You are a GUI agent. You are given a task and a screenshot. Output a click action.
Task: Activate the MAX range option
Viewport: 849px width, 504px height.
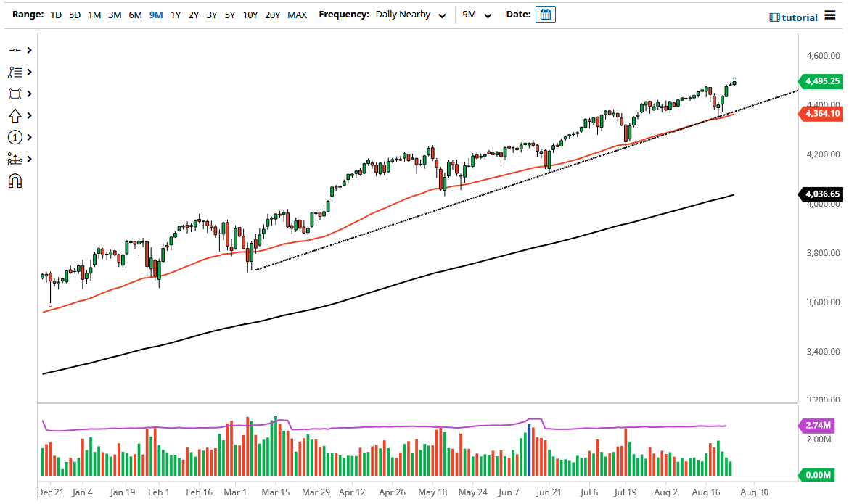298,14
